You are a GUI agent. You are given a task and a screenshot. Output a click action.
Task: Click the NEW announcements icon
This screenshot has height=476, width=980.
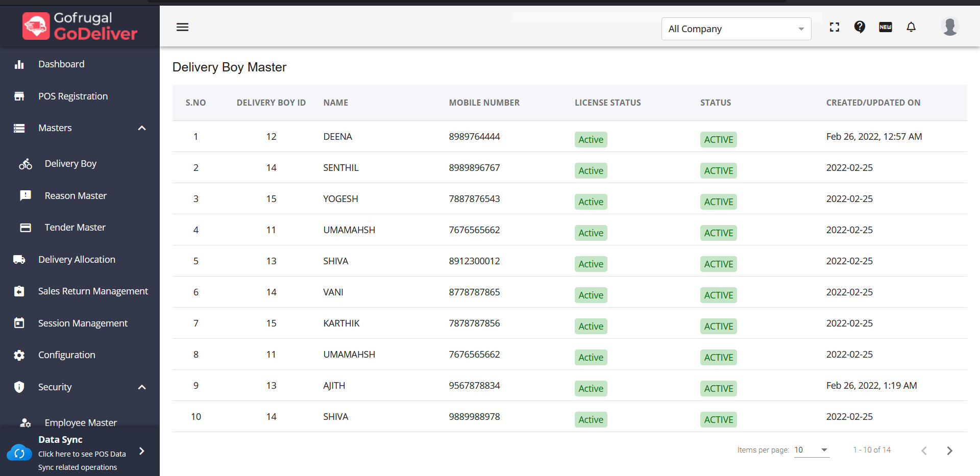886,27
